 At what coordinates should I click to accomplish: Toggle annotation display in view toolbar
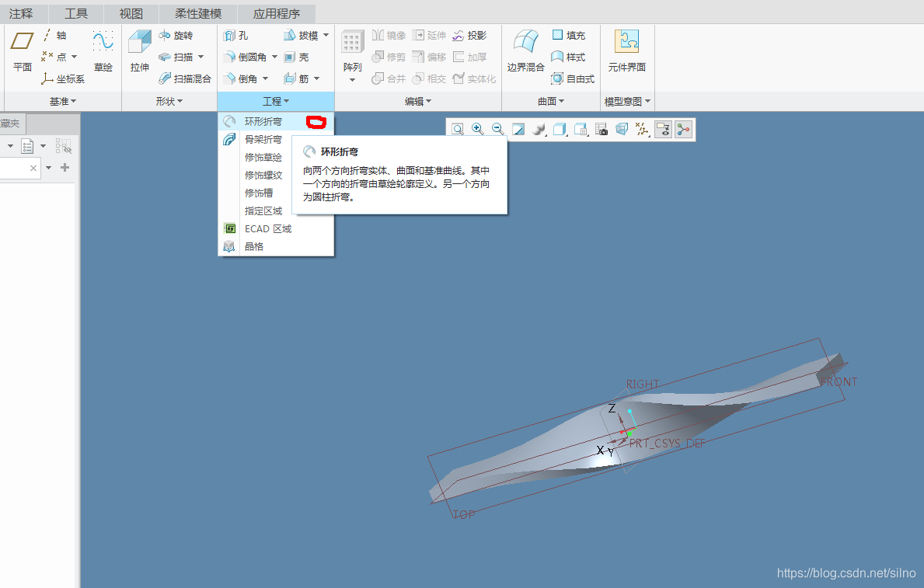coord(663,130)
